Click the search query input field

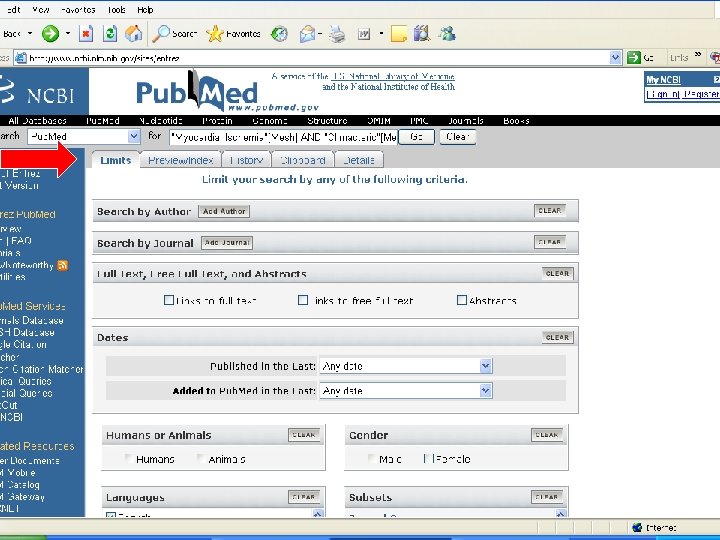(x=283, y=137)
